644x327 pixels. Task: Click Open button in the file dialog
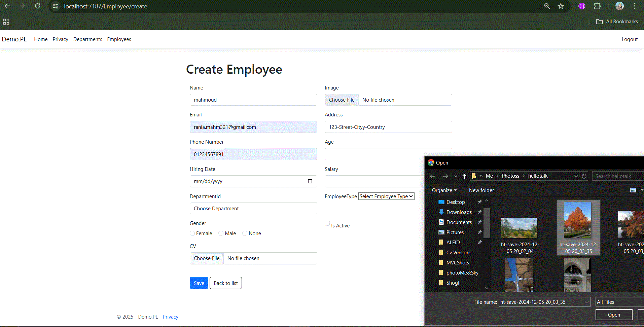[x=614, y=315]
